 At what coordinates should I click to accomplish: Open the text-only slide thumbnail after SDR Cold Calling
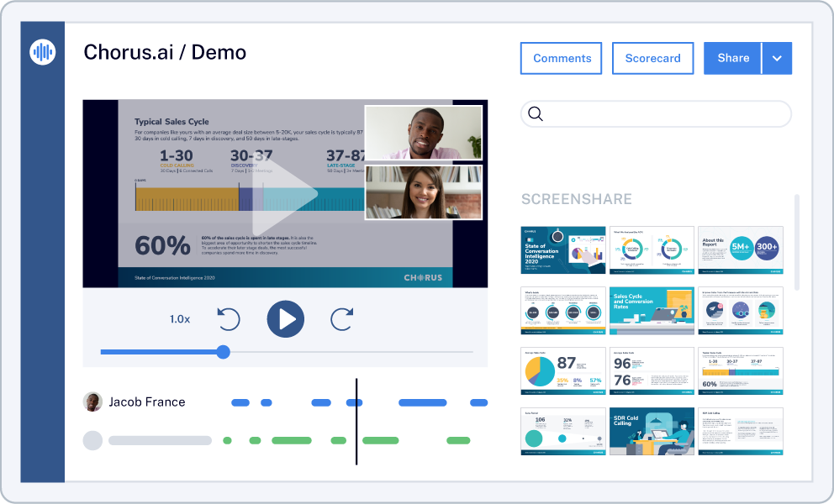(741, 431)
